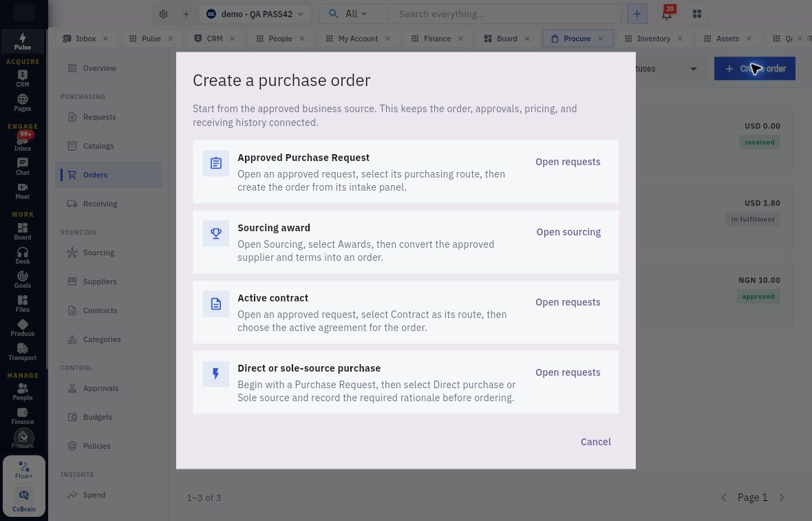812x521 pixels.
Task: Open Receiving in Procure sidebar
Action: pos(108,204)
